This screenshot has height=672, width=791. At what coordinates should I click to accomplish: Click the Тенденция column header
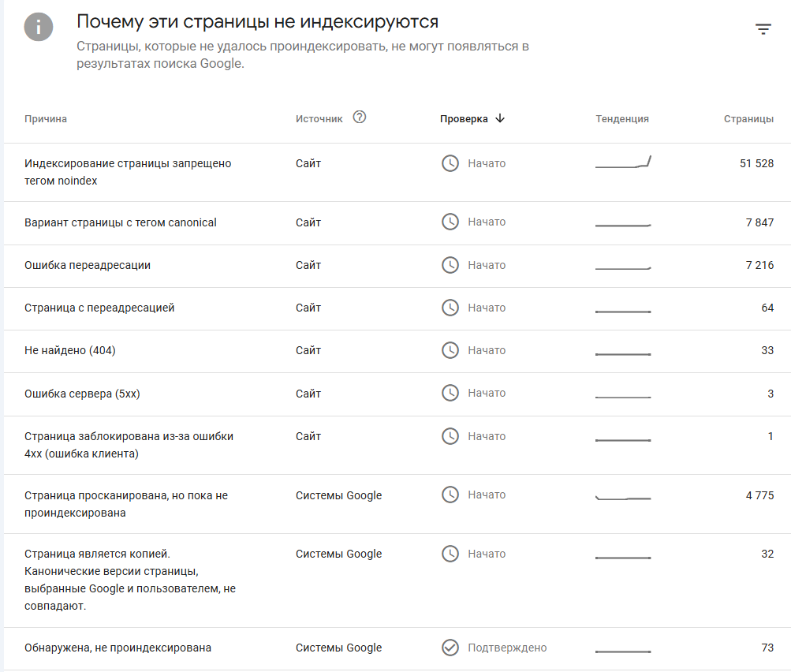click(622, 119)
